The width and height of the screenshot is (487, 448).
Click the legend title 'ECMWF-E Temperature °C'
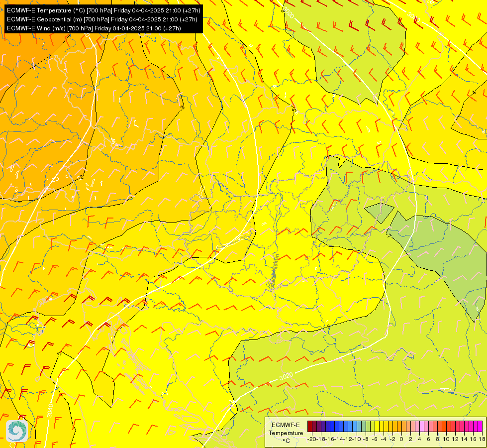pos(286,433)
